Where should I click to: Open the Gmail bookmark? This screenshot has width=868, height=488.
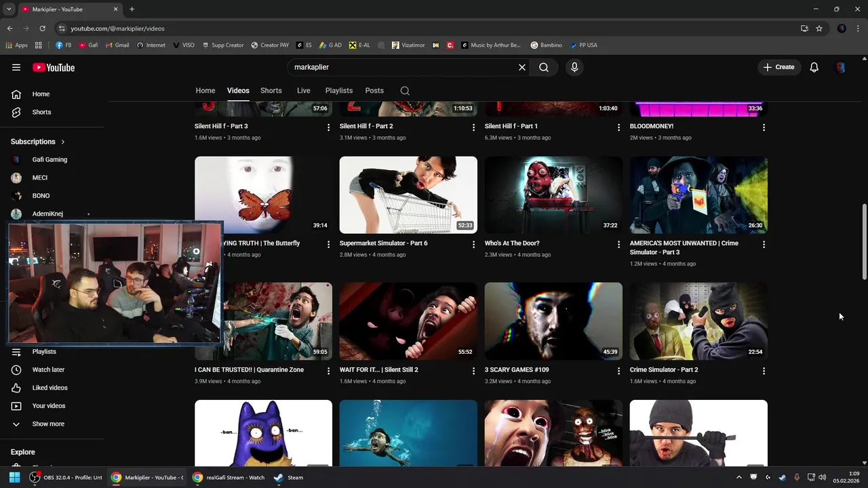pos(117,45)
